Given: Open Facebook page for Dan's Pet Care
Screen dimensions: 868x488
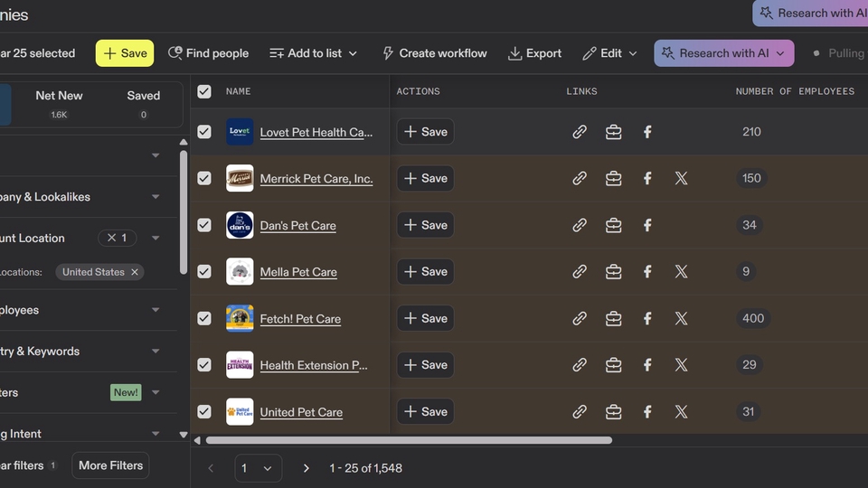Looking at the screenshot, I should tap(647, 225).
